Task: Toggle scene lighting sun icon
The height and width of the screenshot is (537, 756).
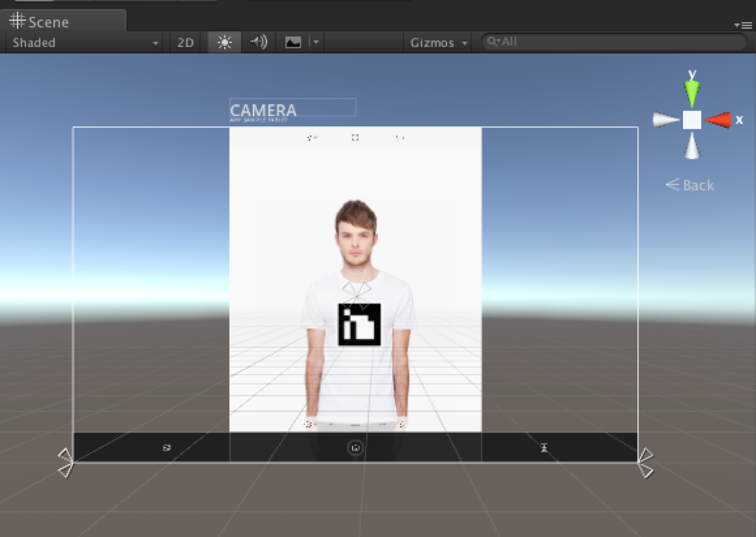Action: [x=224, y=42]
